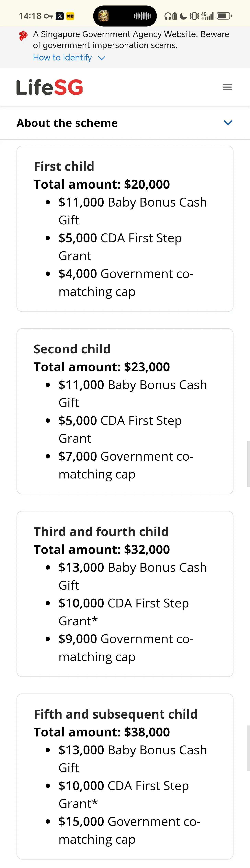
Task: Tap the LifeSG logo
Action: [x=50, y=87]
